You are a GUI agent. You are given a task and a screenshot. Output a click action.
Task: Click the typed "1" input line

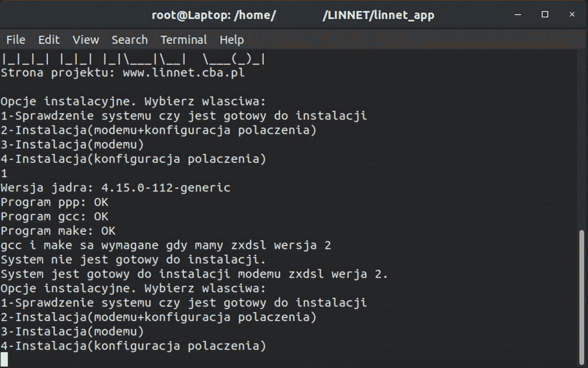pyautogui.click(x=4, y=173)
